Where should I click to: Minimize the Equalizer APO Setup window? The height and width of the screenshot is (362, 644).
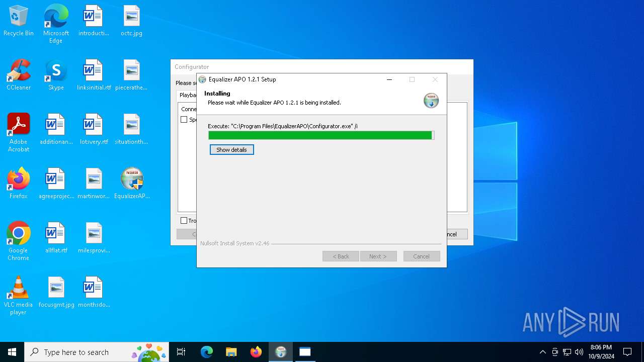click(x=389, y=79)
